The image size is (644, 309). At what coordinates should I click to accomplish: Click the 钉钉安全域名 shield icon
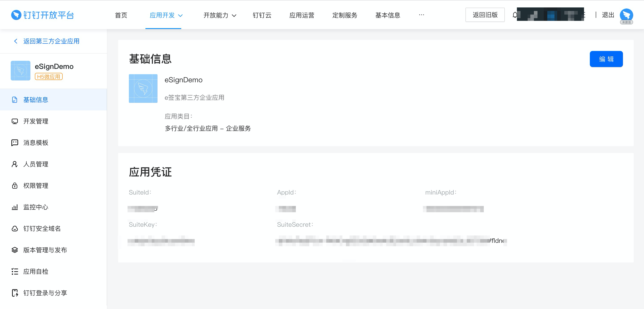[15, 229]
